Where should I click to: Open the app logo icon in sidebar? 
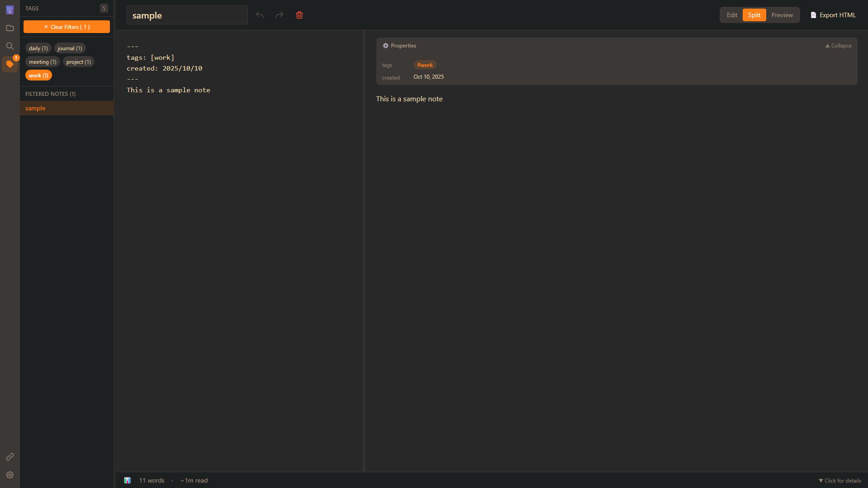pos(9,10)
